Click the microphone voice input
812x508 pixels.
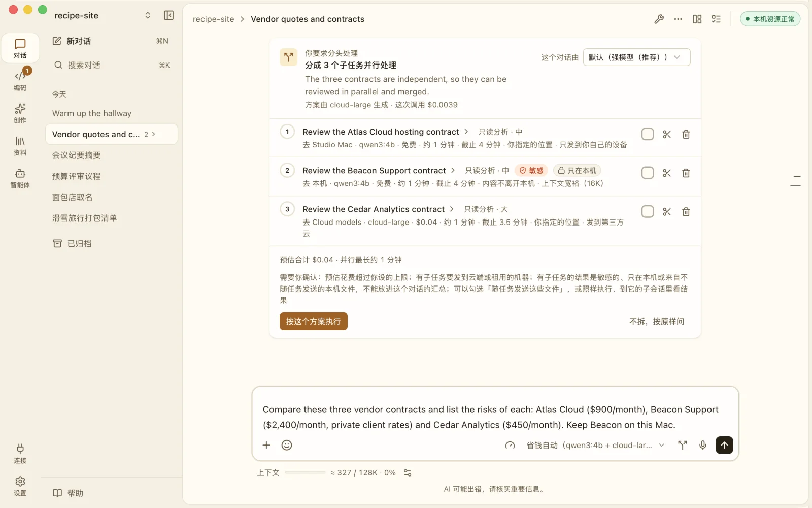703,445
